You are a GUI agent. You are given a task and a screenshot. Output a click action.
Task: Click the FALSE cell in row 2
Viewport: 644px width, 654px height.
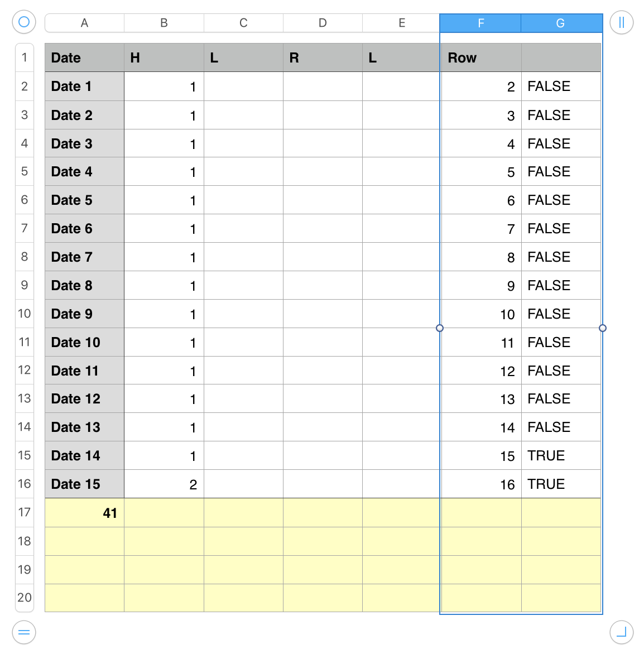[x=561, y=86]
